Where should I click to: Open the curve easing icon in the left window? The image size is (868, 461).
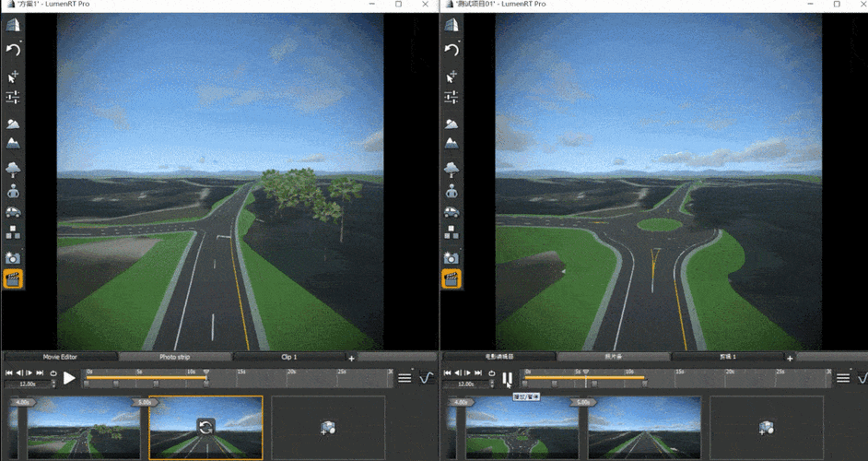(427, 378)
